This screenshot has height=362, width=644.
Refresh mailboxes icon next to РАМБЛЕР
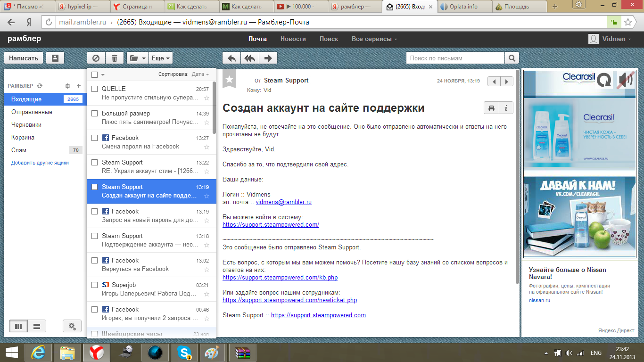[x=40, y=86]
